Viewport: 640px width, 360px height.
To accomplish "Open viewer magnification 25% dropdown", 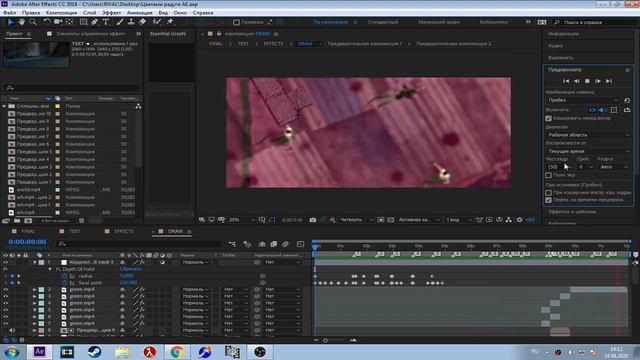I will pyautogui.click(x=241, y=220).
